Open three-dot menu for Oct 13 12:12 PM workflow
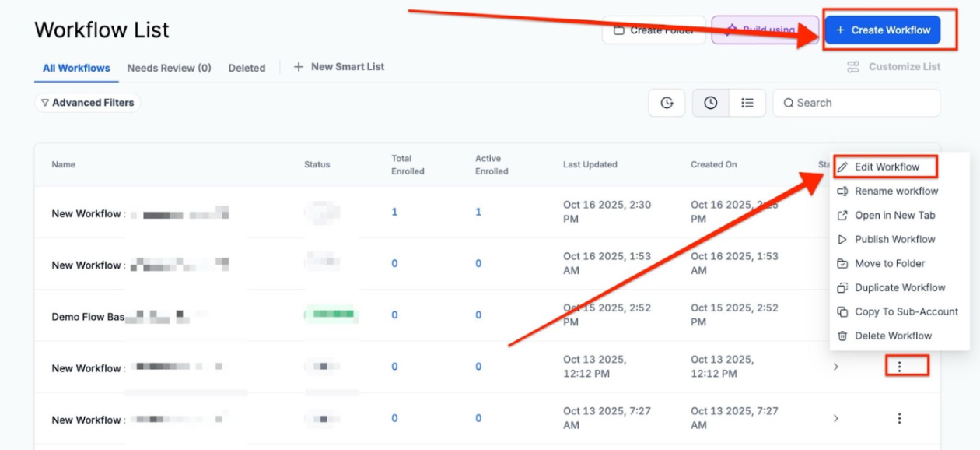This screenshot has width=980, height=450. tap(899, 366)
